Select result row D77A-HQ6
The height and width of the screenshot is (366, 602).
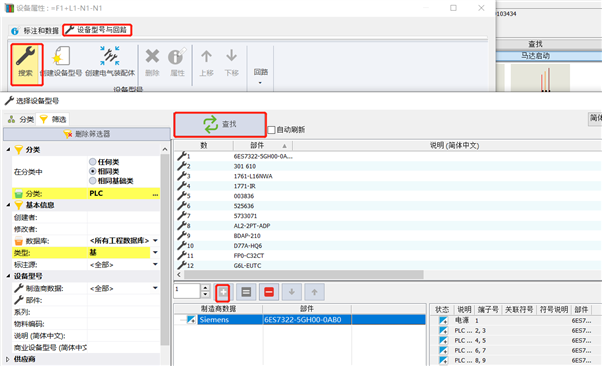(388, 246)
